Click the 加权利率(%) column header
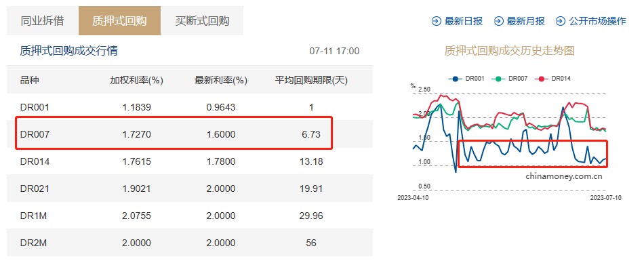Image resolution: width=644 pixels, height=261 pixels. click(x=137, y=80)
